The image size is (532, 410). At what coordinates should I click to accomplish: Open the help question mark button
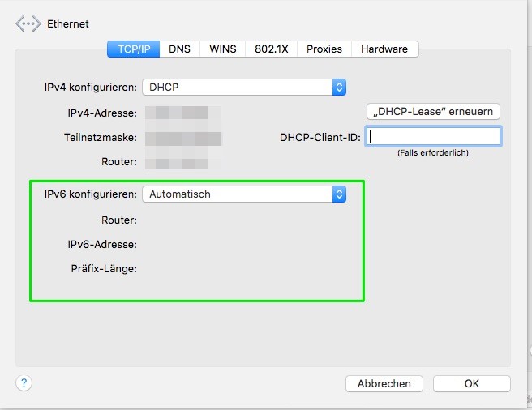point(24,383)
